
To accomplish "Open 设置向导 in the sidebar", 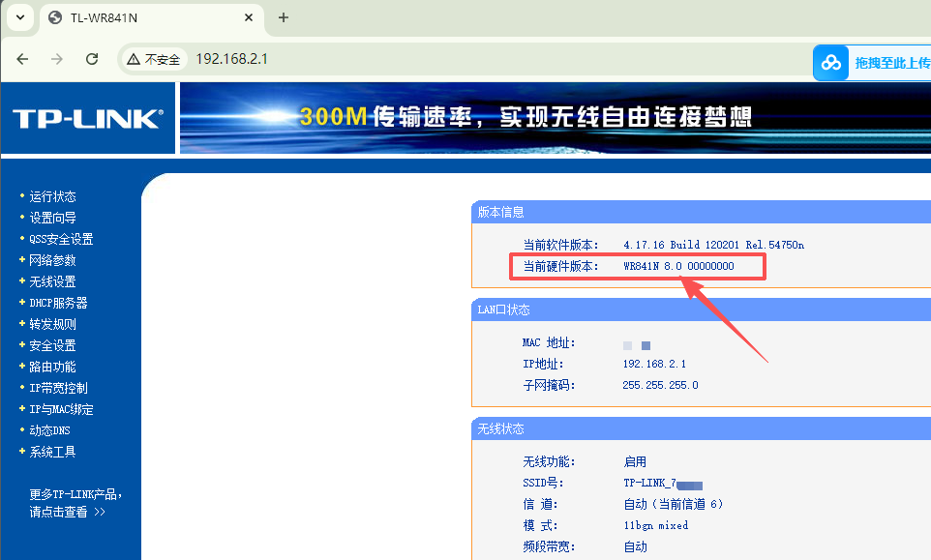I will [53, 218].
